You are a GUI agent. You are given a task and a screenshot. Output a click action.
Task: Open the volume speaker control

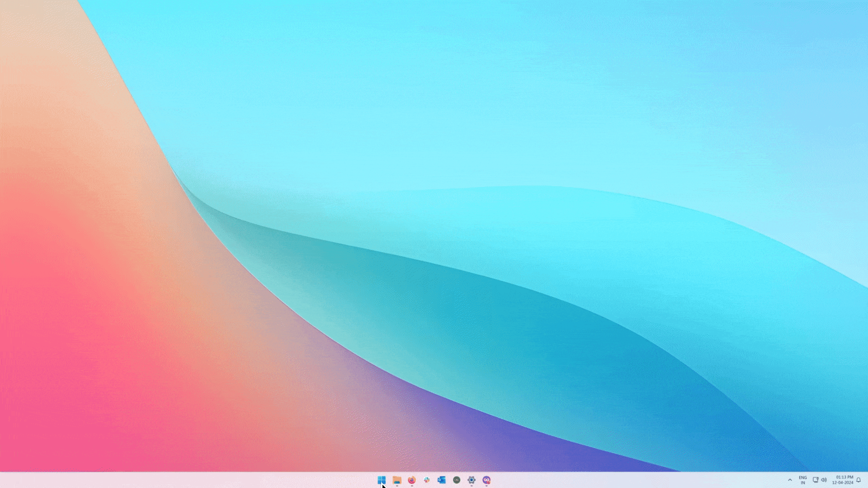(x=824, y=480)
